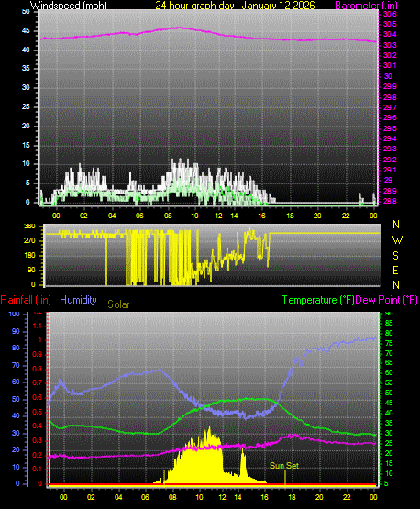The width and height of the screenshot is (420, 509).
Task: Click the 28.8 value on barometer axis
Action: [390, 201]
